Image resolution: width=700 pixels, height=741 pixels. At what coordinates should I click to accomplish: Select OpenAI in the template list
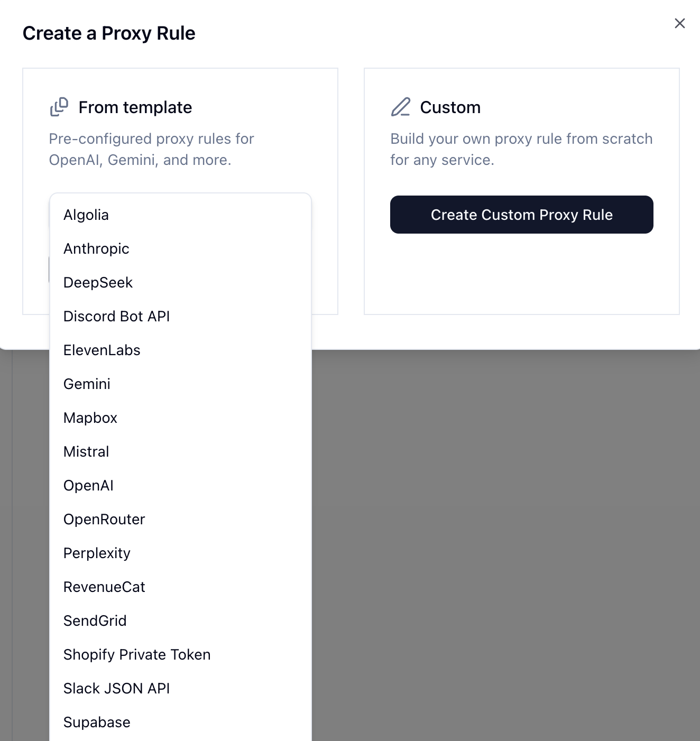[x=88, y=486]
